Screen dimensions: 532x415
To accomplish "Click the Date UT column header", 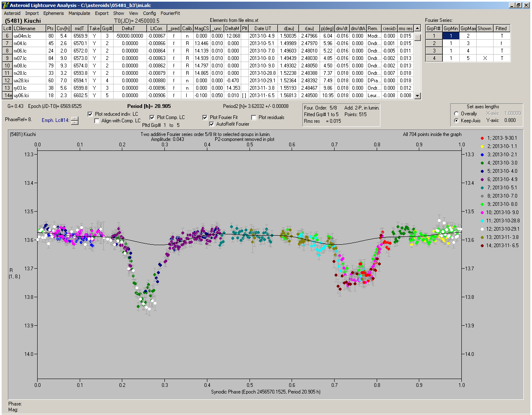I will pos(263,29).
